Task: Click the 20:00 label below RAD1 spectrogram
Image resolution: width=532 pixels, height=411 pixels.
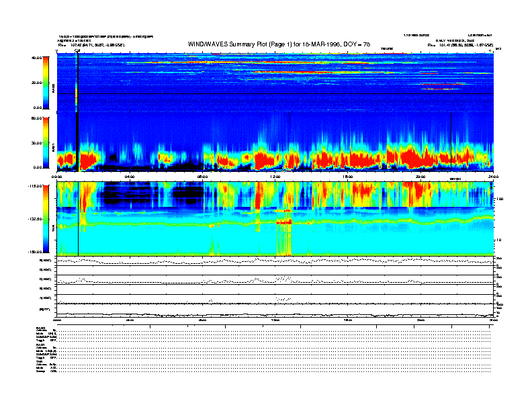Action: pos(420,177)
